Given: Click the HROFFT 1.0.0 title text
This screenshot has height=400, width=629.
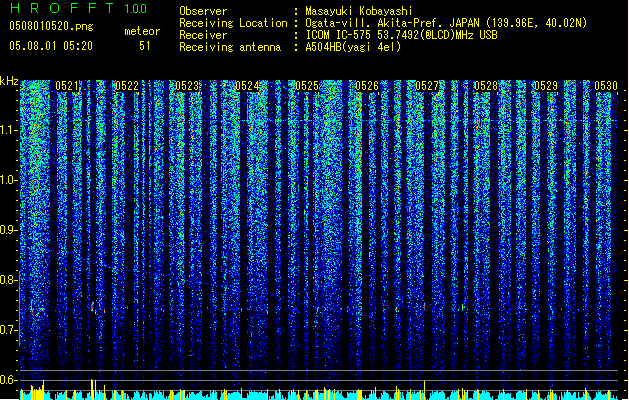Looking at the screenshot, I should click(x=79, y=8).
